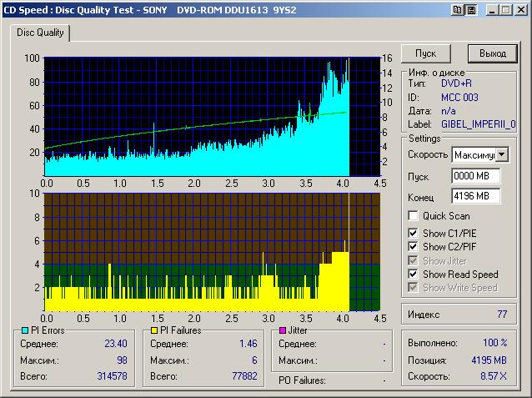Image resolution: width=532 pixels, height=398 pixels.
Task: Click the magenta Jitter color swatch
Action: point(284,331)
